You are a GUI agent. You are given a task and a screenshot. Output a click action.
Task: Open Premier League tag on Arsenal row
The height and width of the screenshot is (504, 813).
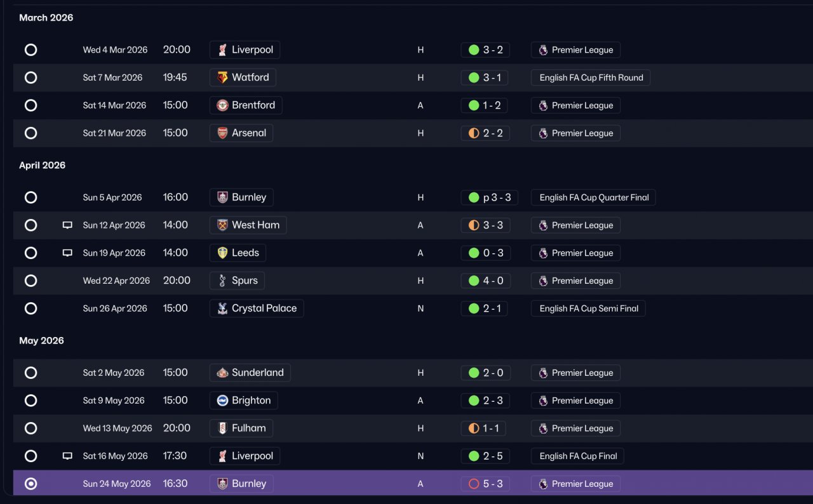[x=575, y=133]
